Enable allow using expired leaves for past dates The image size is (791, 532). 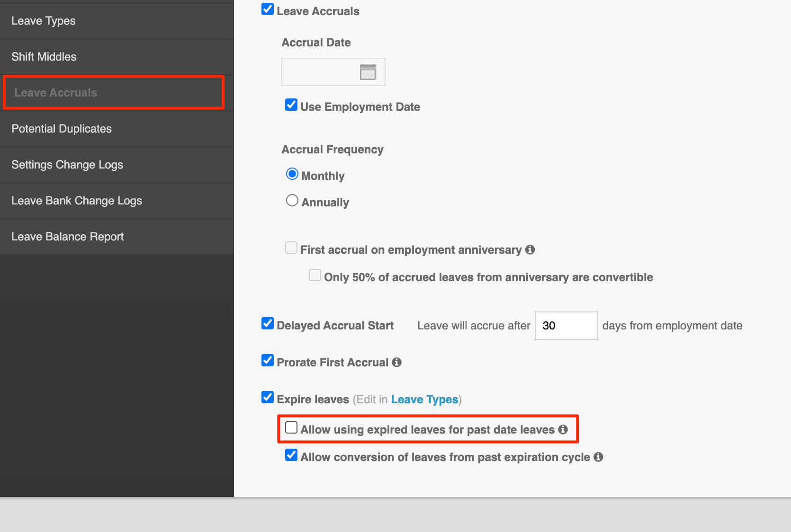point(291,428)
